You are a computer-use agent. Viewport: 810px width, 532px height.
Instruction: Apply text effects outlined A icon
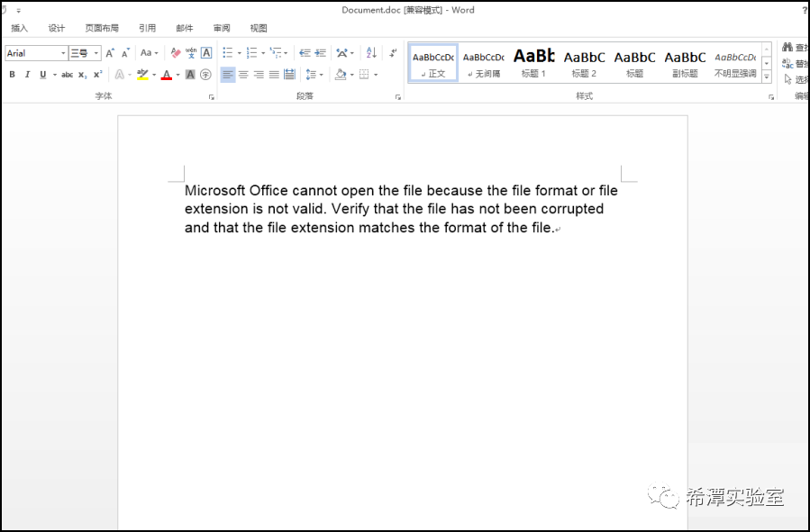tap(119, 75)
